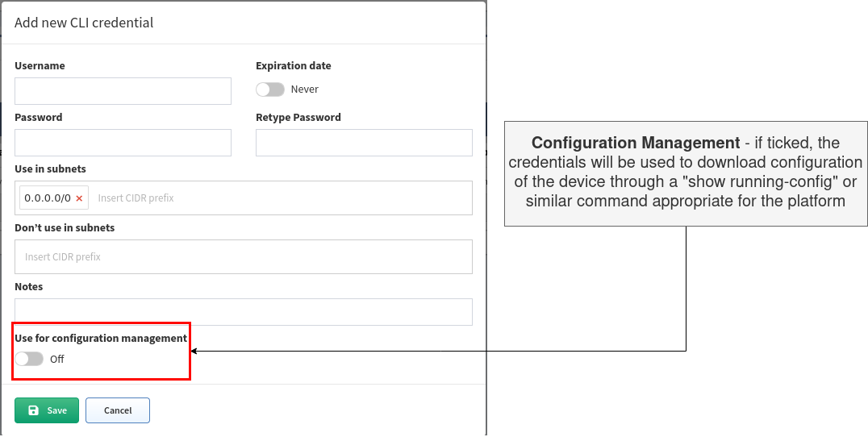The width and height of the screenshot is (868, 437).
Task: Click the Off label beside configuration toggle
Action: coord(57,359)
